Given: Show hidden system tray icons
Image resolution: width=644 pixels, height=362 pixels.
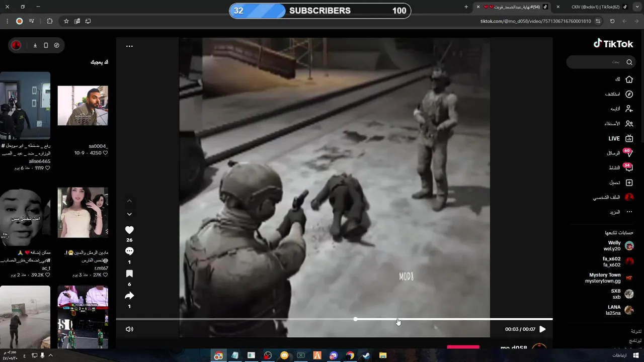Looking at the screenshot, I should tap(50, 355).
